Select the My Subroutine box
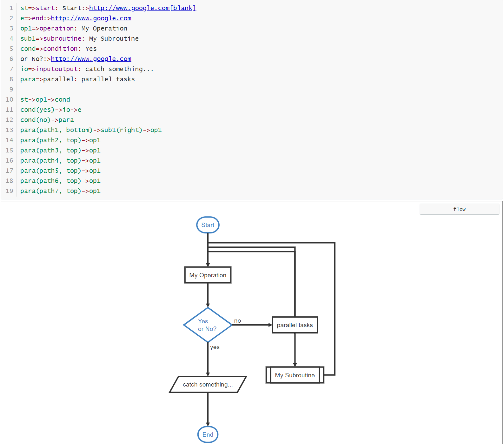 (295, 375)
